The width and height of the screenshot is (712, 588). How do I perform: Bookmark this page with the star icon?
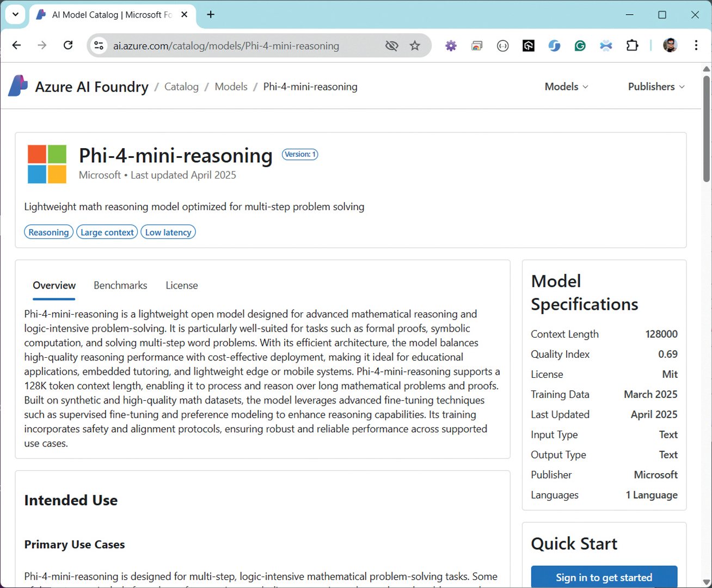coord(415,46)
